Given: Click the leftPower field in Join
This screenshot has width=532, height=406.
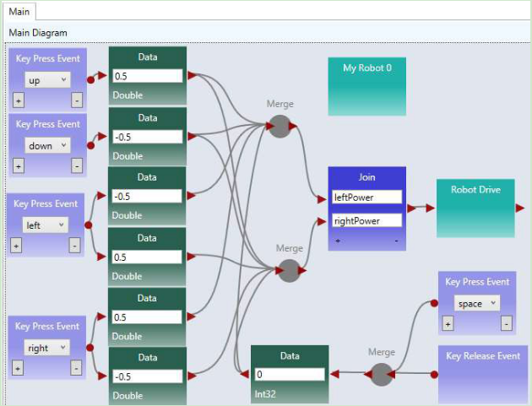Looking at the screenshot, I should pyautogui.click(x=367, y=197).
